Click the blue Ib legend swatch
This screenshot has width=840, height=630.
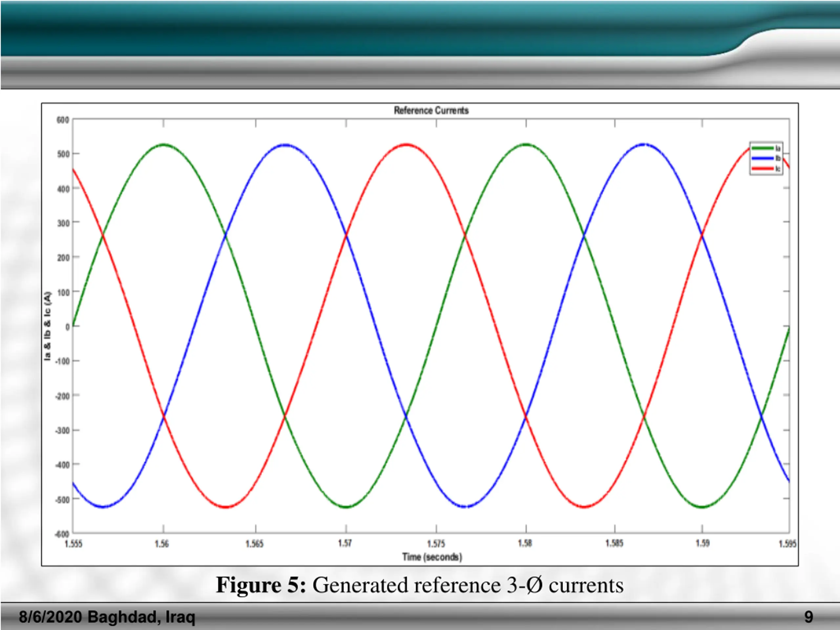pos(763,158)
